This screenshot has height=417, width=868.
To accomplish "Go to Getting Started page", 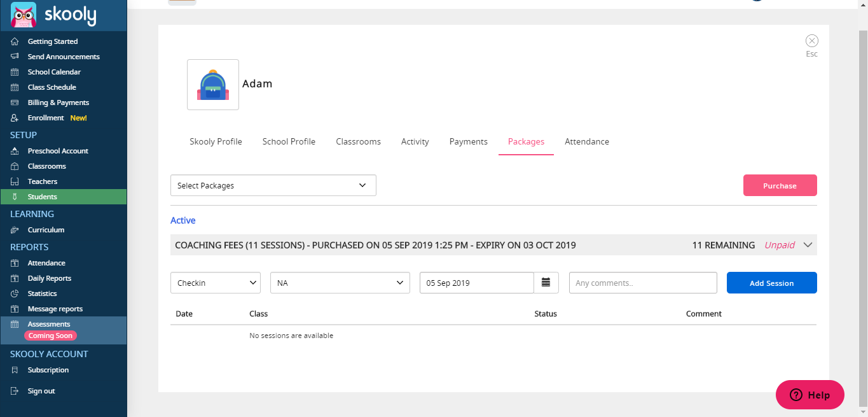I will click(x=53, y=41).
